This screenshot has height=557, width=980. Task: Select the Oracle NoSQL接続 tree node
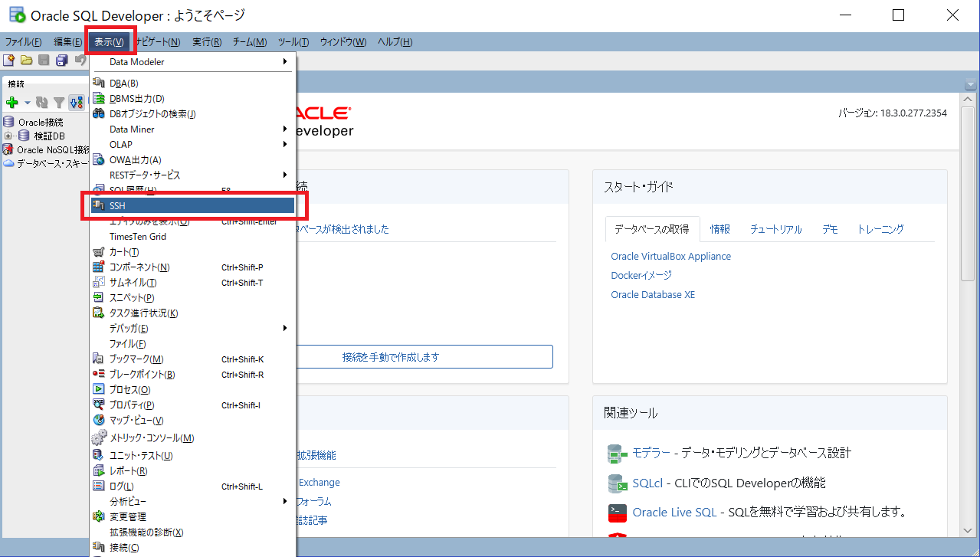click(53, 149)
